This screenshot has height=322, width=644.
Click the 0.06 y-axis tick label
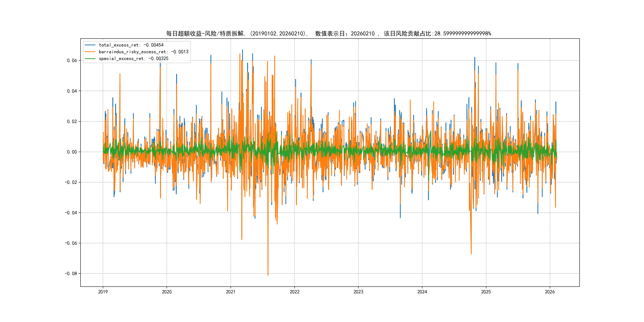click(72, 60)
